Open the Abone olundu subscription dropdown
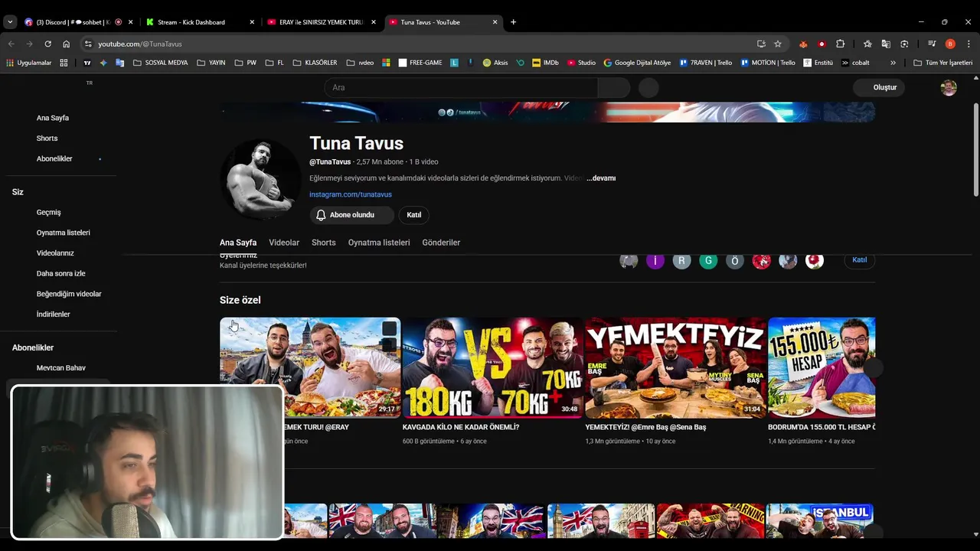 pyautogui.click(x=351, y=215)
